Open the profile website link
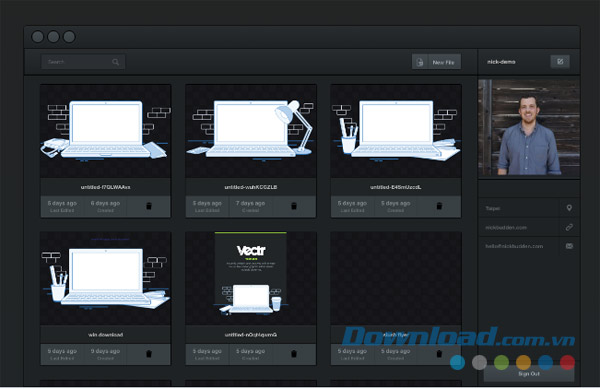Image resolution: width=600 pixels, height=389 pixels. [x=506, y=228]
